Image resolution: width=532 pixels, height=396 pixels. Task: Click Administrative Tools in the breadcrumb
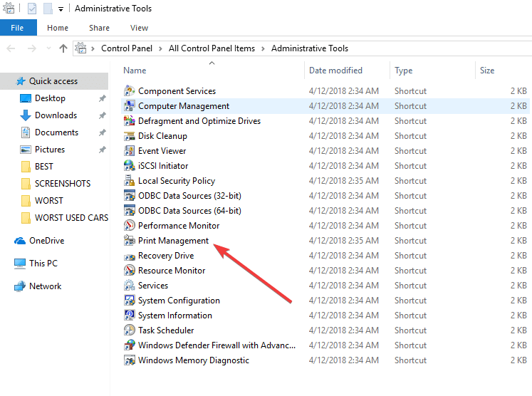coord(310,48)
